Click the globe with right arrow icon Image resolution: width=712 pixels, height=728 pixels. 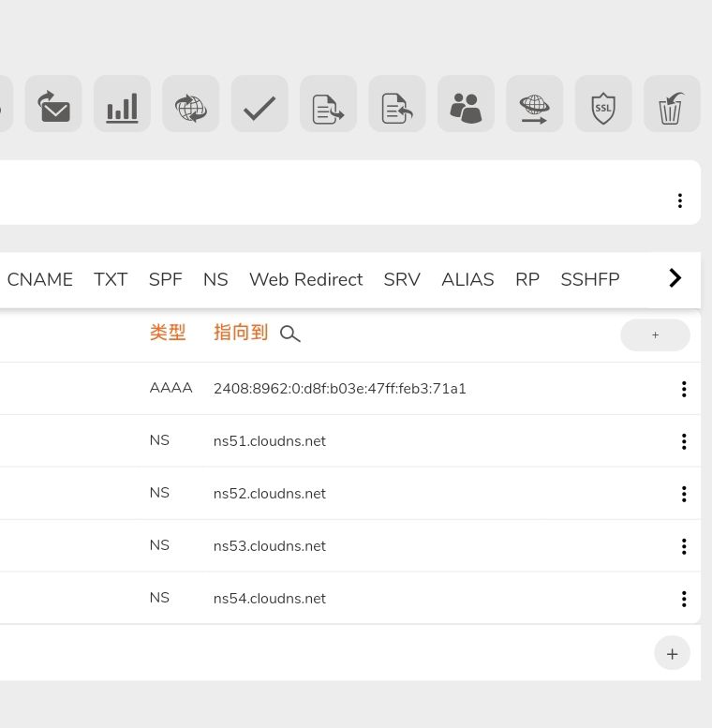(x=534, y=104)
